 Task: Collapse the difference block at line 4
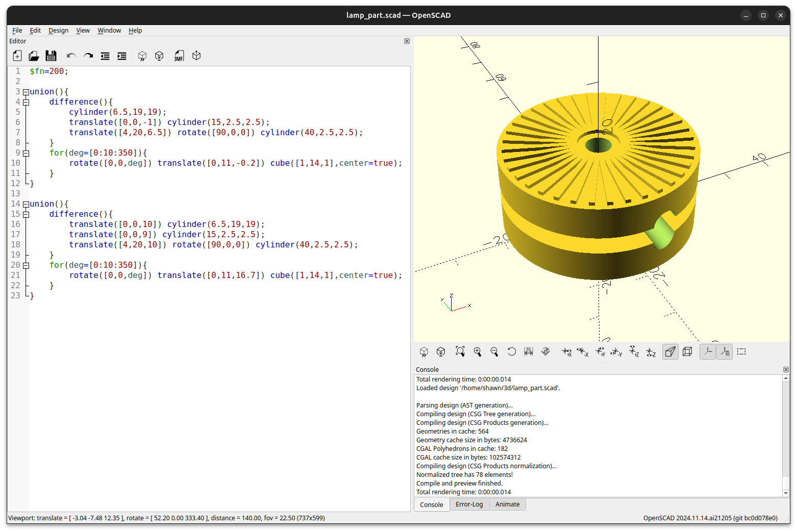[26, 102]
